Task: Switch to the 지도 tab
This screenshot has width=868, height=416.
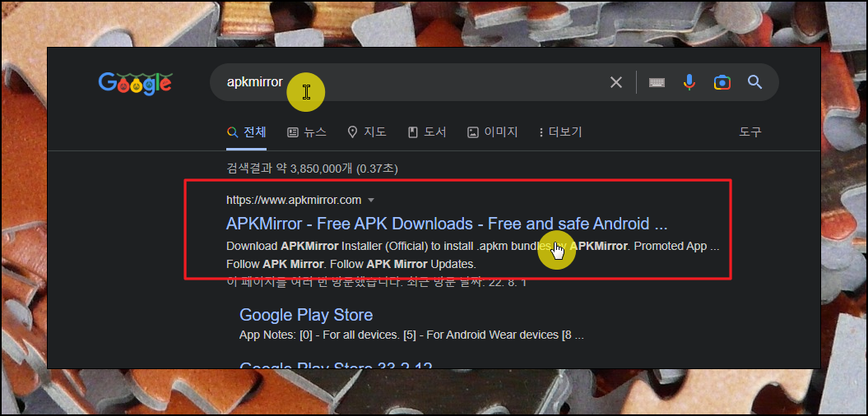Action: click(367, 132)
